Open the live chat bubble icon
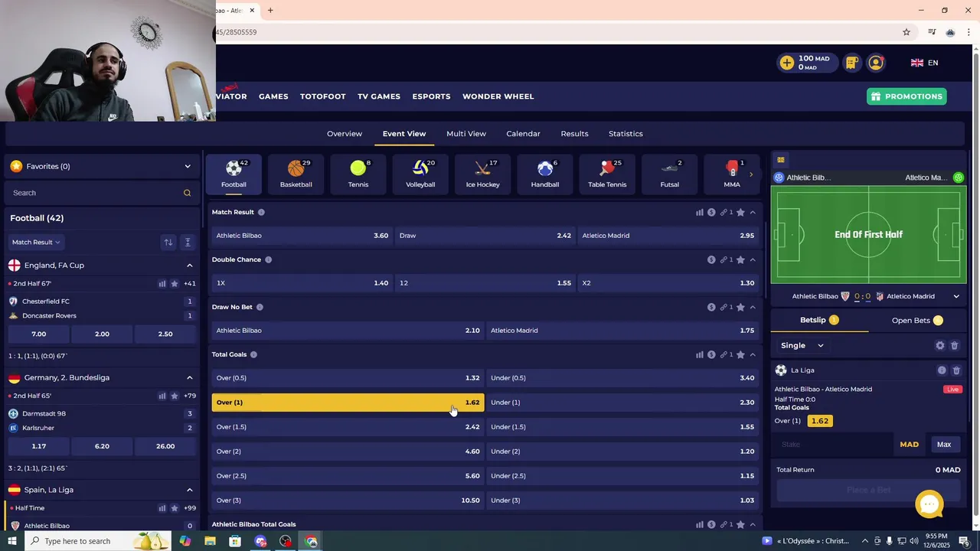This screenshot has width=980, height=551. [x=929, y=504]
